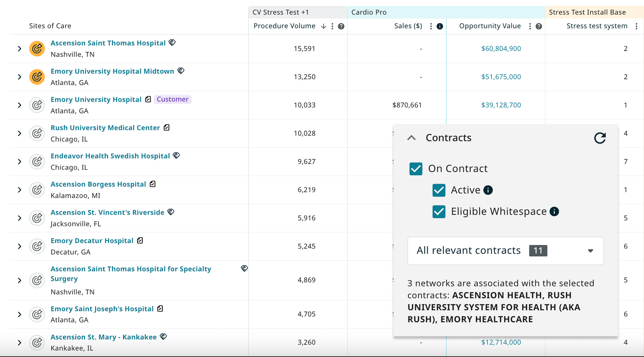
Task: Uncheck the On Contract checkbox
Action: point(416,169)
